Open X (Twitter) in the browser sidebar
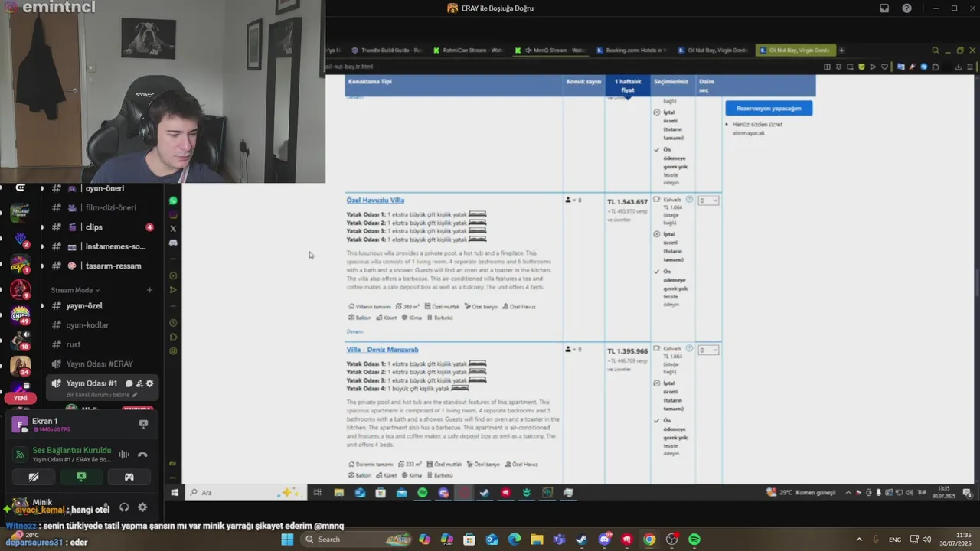980x551 pixels. tap(173, 228)
